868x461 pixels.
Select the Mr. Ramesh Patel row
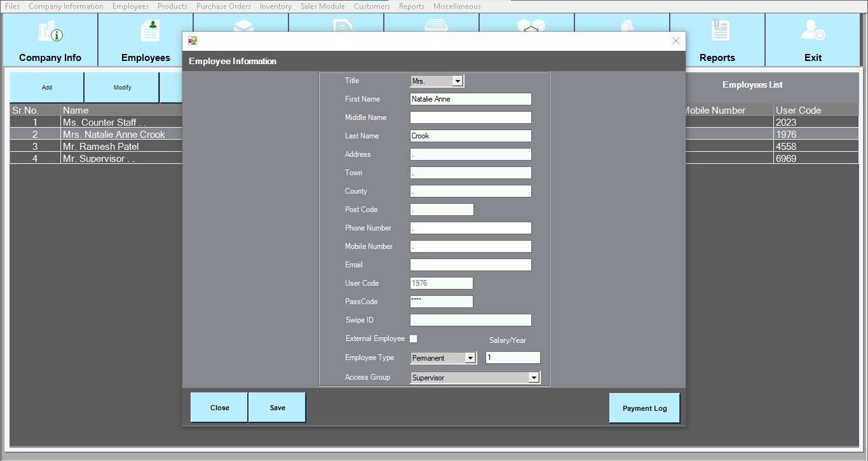click(100, 147)
